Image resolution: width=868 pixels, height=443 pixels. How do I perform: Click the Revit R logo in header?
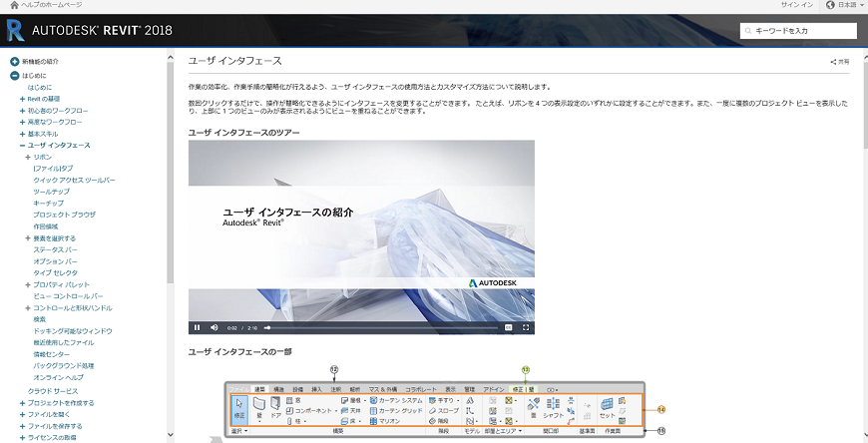(x=16, y=30)
